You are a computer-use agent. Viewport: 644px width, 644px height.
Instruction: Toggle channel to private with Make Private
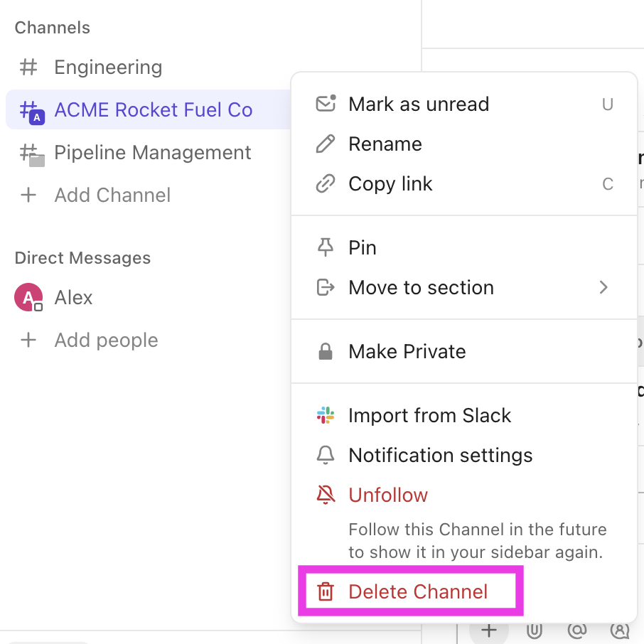(407, 352)
